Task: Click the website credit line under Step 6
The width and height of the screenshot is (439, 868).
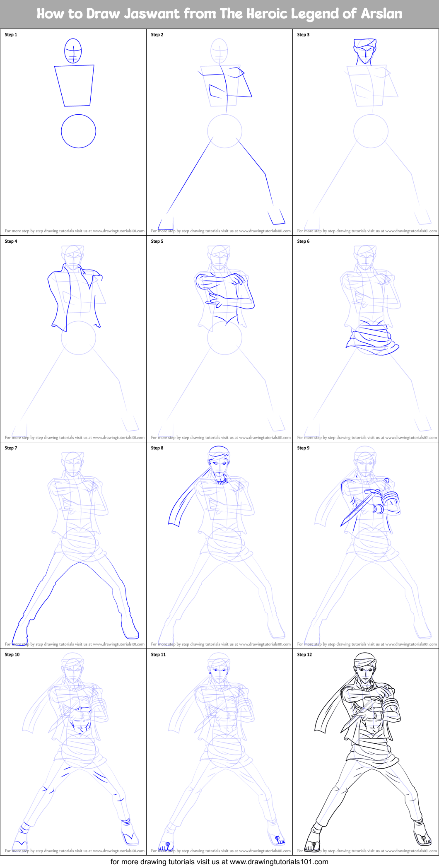Action: click(x=367, y=438)
